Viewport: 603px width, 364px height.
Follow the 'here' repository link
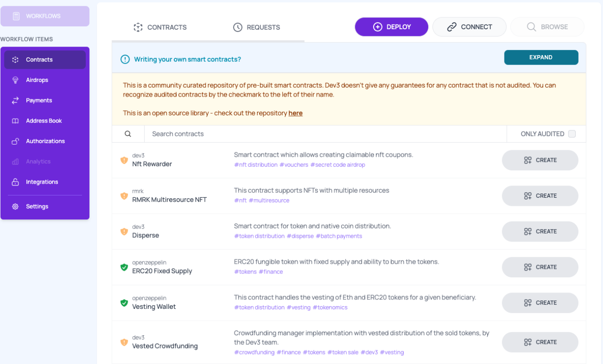[295, 113]
